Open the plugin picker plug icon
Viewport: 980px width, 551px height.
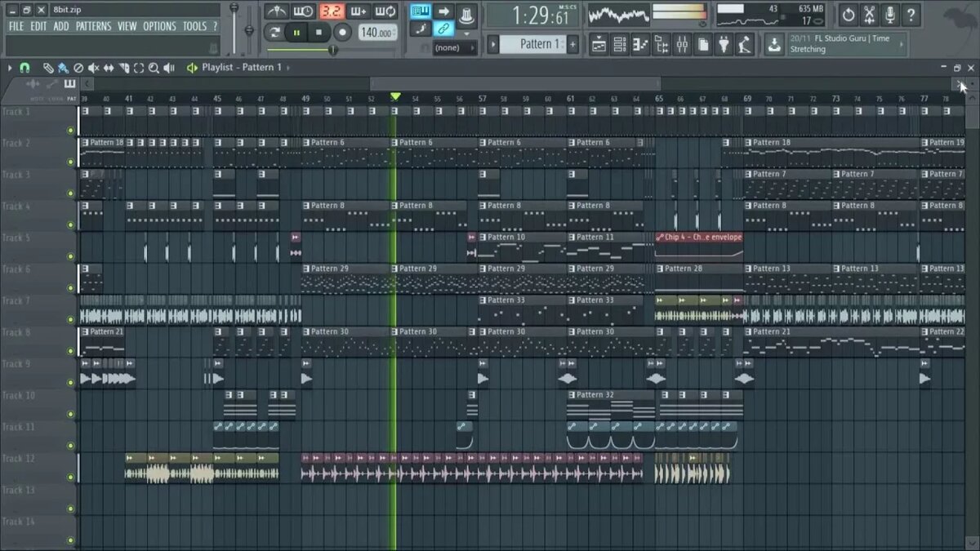point(724,45)
